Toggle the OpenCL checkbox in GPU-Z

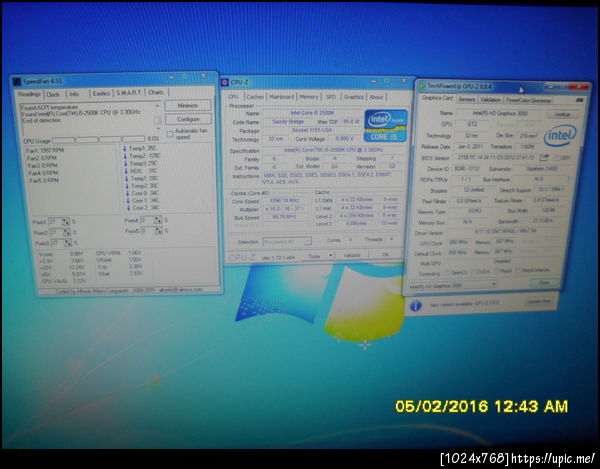[447, 273]
